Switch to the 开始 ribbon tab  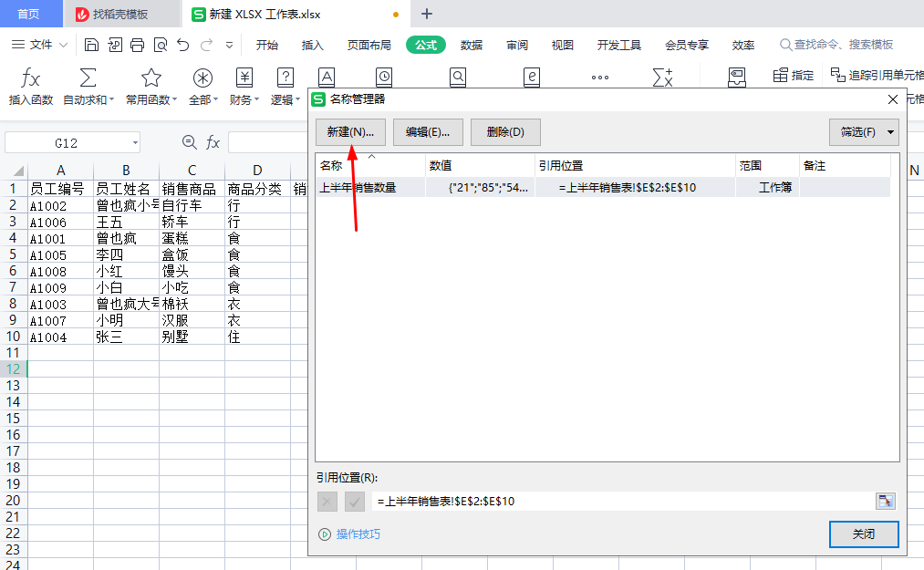[x=267, y=45]
